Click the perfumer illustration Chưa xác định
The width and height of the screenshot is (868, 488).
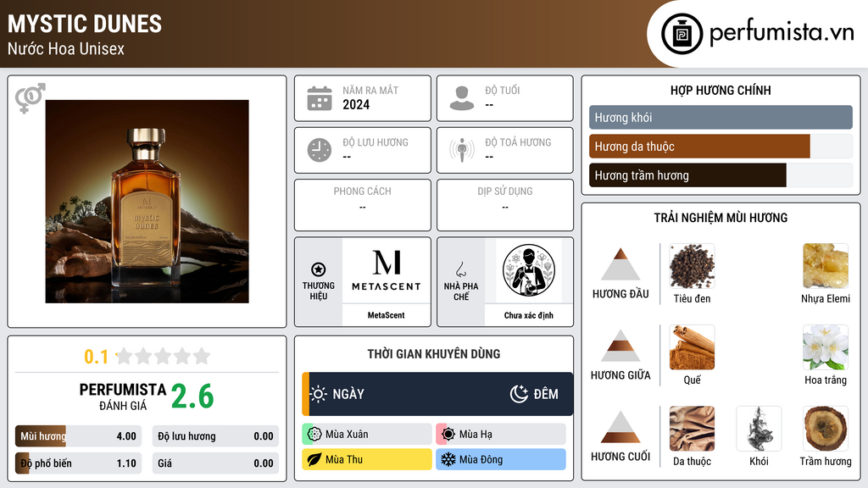pos(529,270)
